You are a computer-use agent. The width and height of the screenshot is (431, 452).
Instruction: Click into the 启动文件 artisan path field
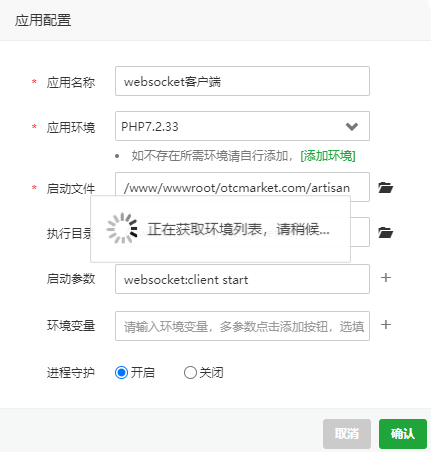click(x=242, y=187)
